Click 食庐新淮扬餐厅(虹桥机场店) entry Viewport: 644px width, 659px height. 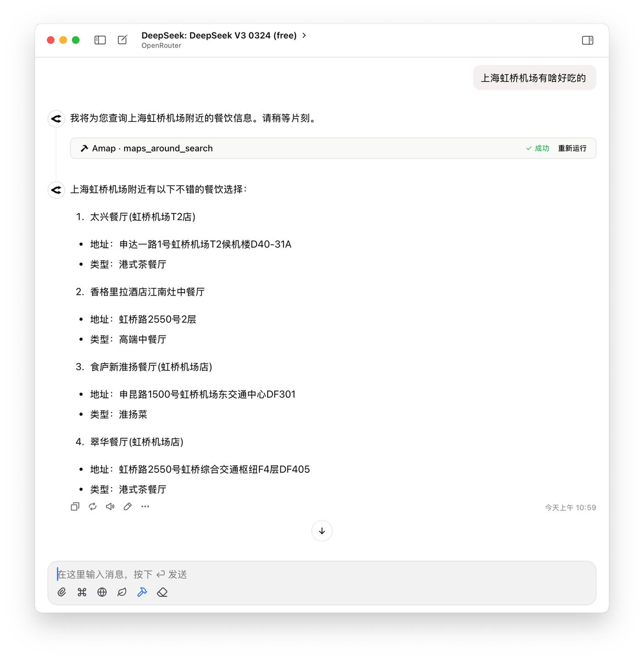pos(151,367)
